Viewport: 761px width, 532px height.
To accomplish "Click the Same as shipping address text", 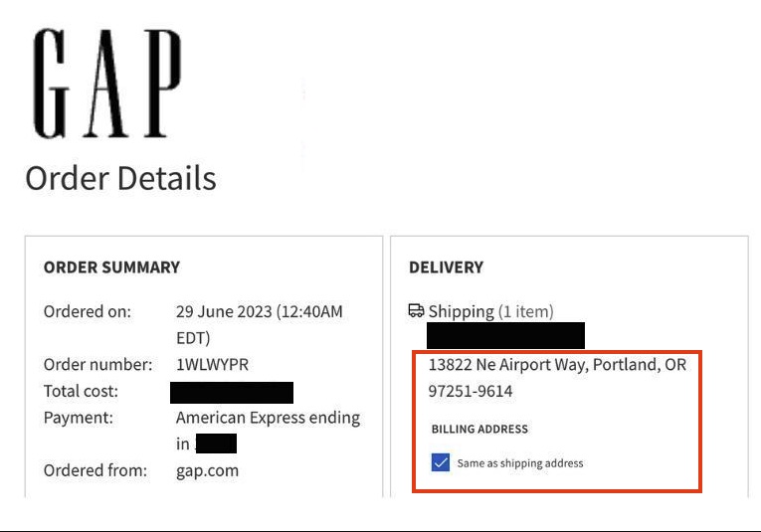I will (x=520, y=463).
